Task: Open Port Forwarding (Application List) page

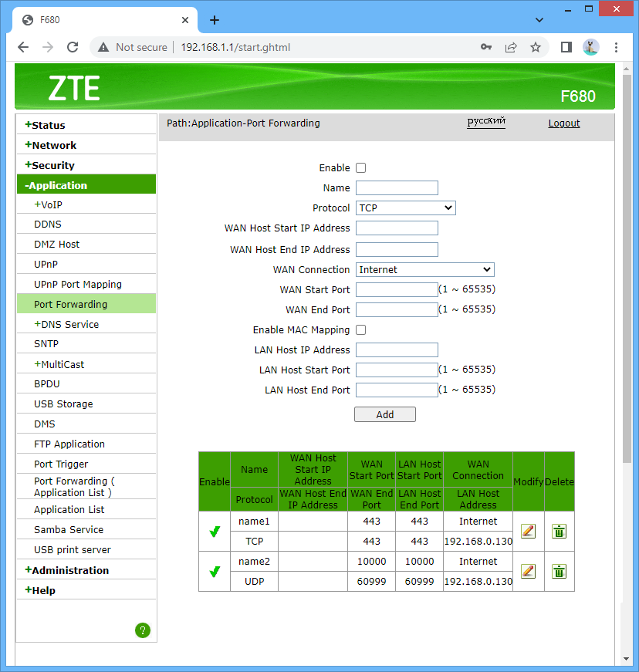Action: coord(74,487)
